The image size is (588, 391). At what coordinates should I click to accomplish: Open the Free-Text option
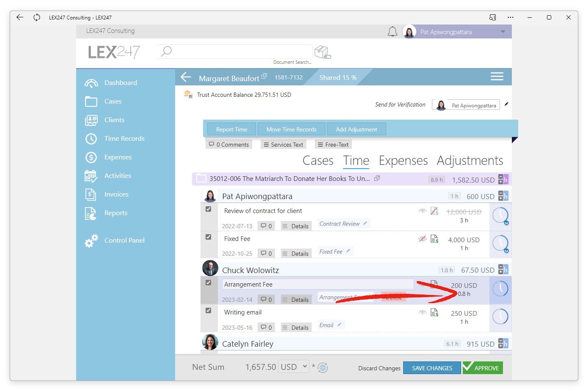pyautogui.click(x=333, y=145)
